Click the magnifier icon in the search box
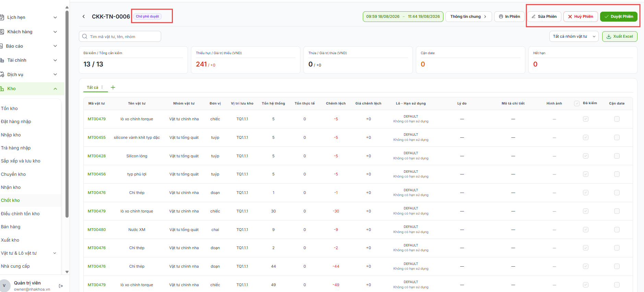This screenshot has height=292, width=644. [85, 36]
